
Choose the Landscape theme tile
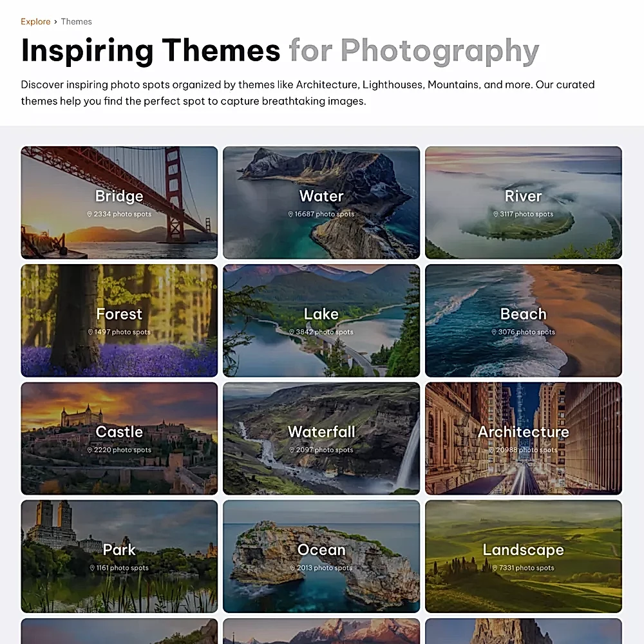524,556
